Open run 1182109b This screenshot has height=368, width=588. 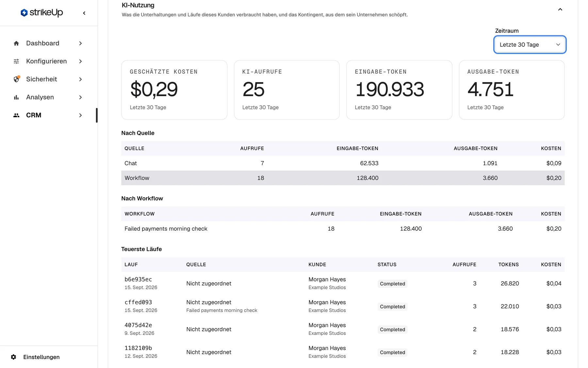(x=343, y=352)
